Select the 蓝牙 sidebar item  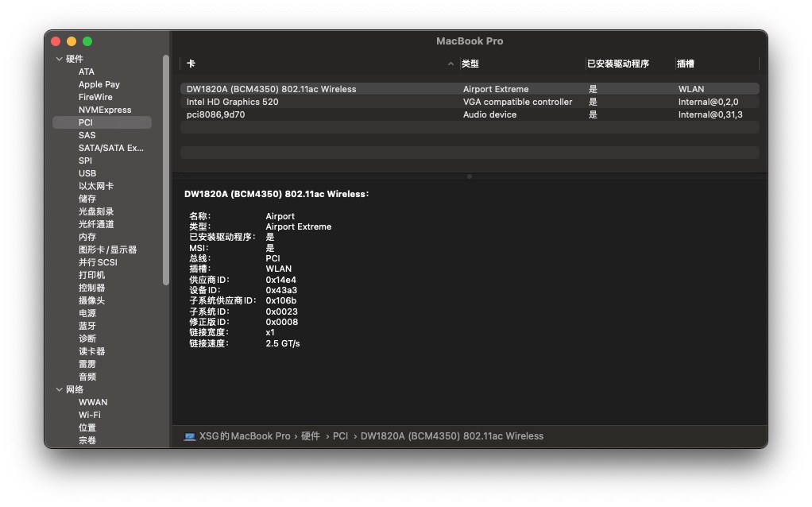click(87, 326)
